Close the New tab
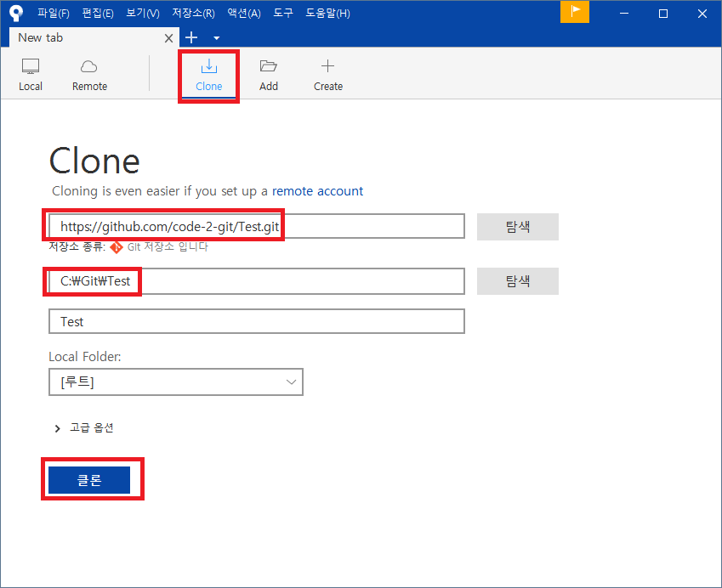 tap(168, 38)
